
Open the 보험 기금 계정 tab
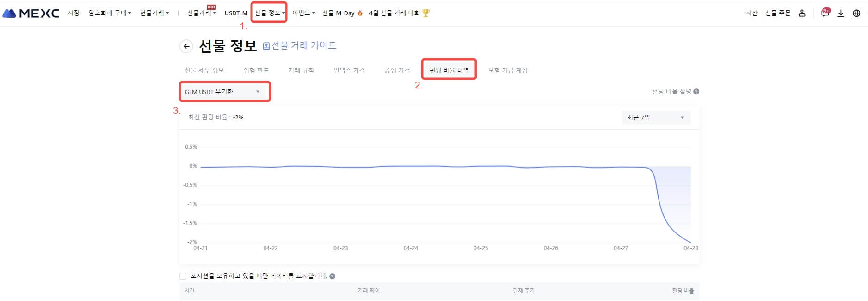pos(508,70)
